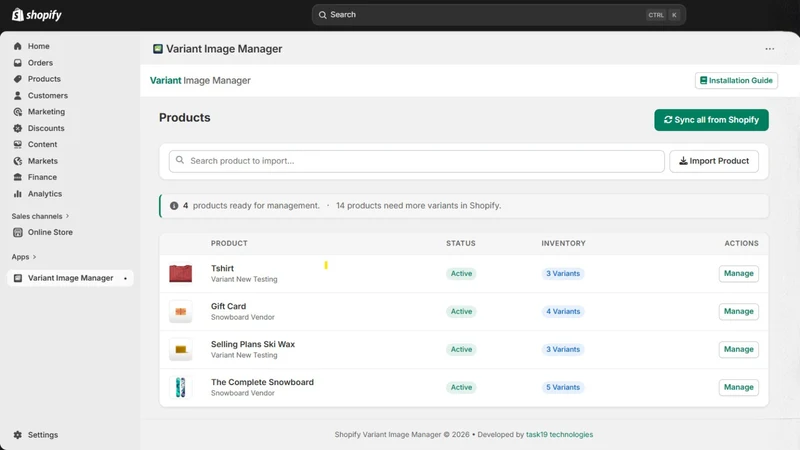Click the Markets globe icon

18,161
